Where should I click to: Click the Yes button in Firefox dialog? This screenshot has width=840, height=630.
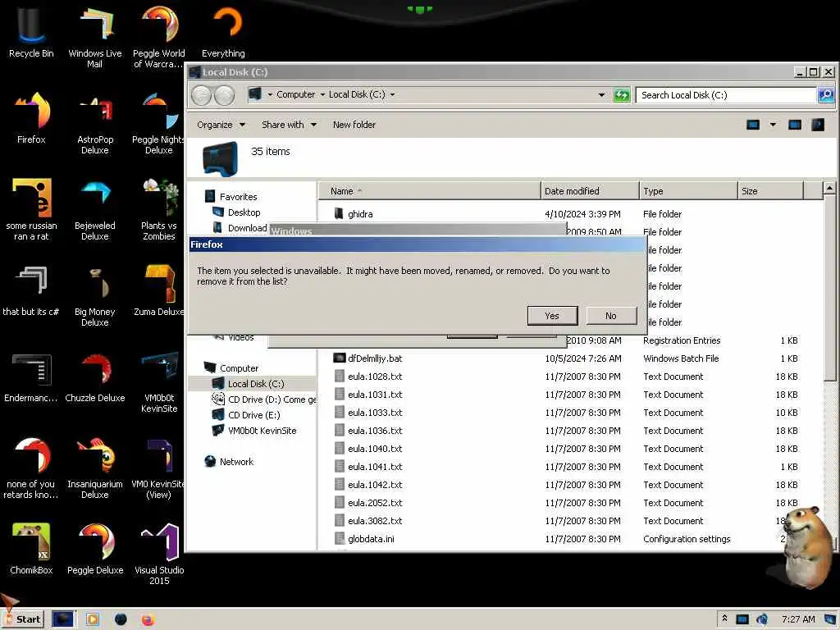point(552,316)
